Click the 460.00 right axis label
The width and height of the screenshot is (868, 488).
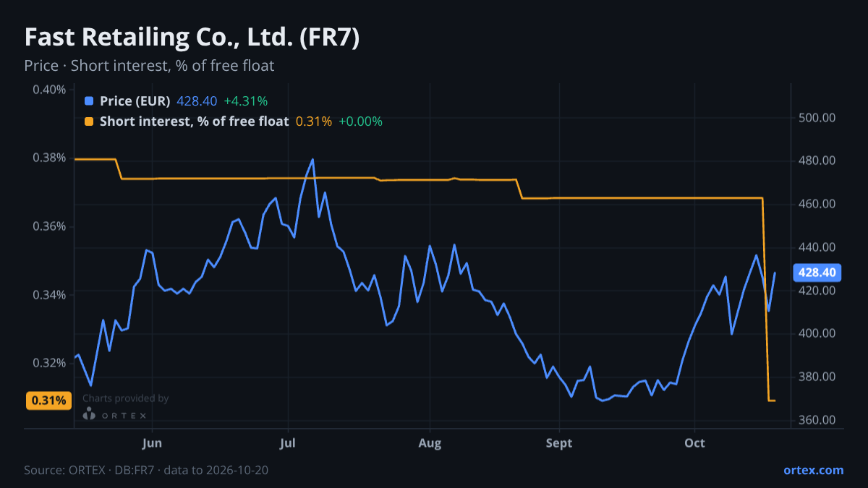click(817, 204)
